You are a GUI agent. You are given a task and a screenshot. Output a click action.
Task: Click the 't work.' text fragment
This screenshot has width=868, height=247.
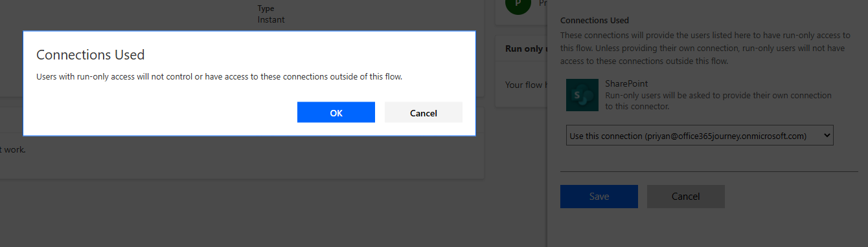click(12, 149)
